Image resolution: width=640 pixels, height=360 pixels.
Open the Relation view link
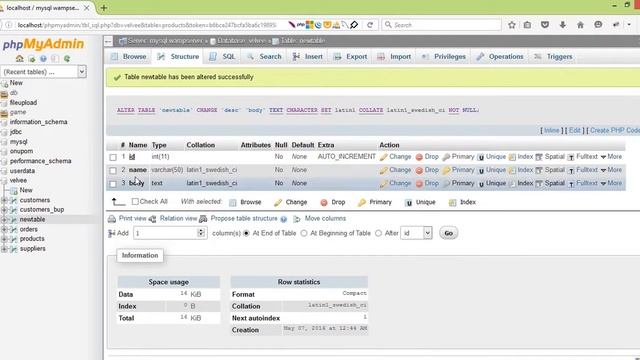178,218
